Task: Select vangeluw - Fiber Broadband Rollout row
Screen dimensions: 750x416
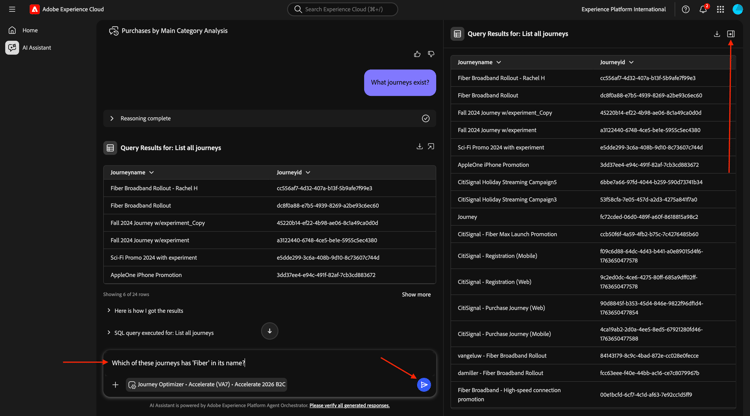Action: tap(593, 356)
